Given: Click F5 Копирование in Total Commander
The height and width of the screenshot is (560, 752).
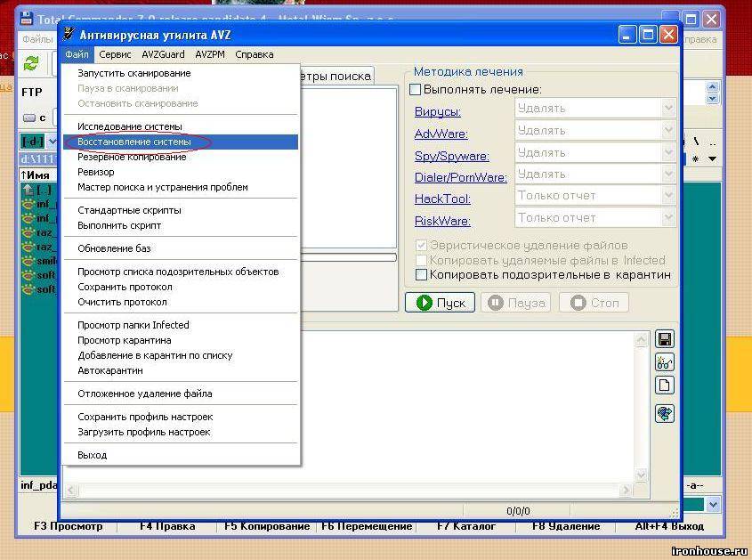Looking at the screenshot, I should click(267, 526).
